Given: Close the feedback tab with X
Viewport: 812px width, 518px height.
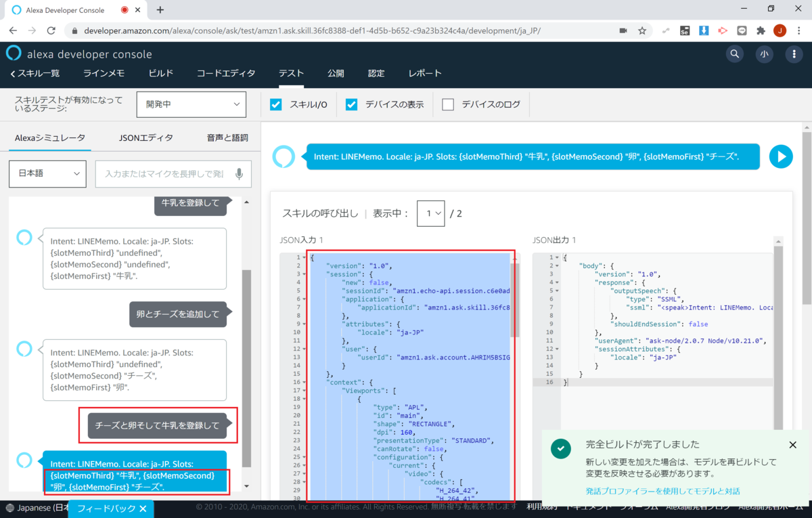Looking at the screenshot, I should coord(143,509).
